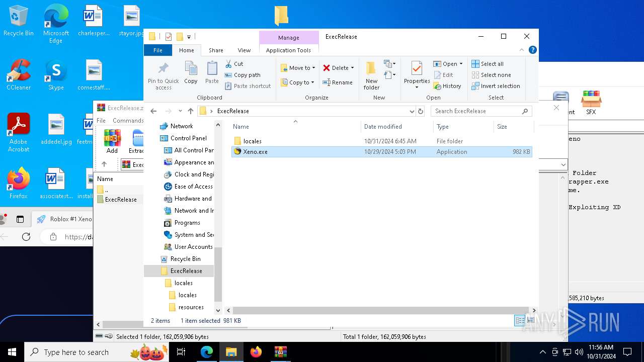Viewport: 644px width, 362px height.
Task: Select ExecRelease folder in WinRAR list
Action: click(121, 200)
